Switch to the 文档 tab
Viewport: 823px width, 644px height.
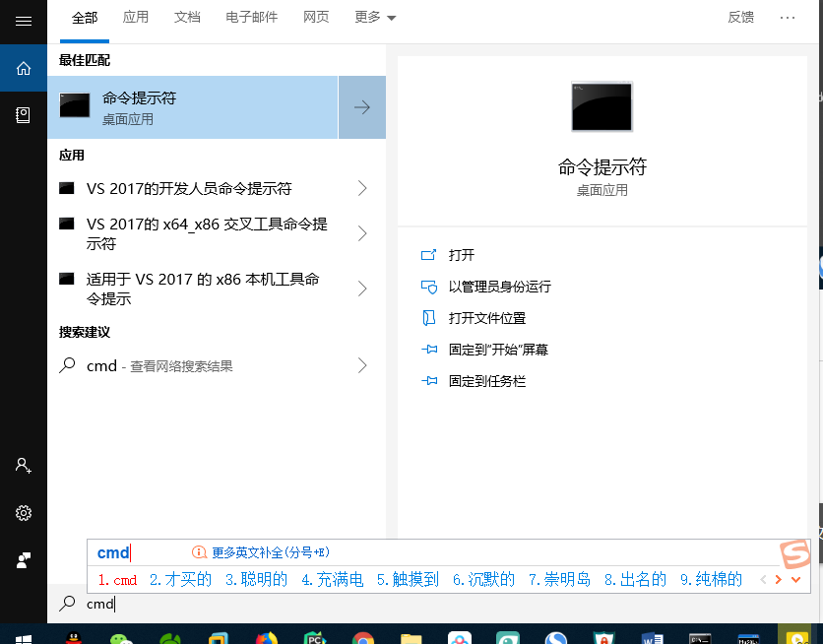(187, 17)
